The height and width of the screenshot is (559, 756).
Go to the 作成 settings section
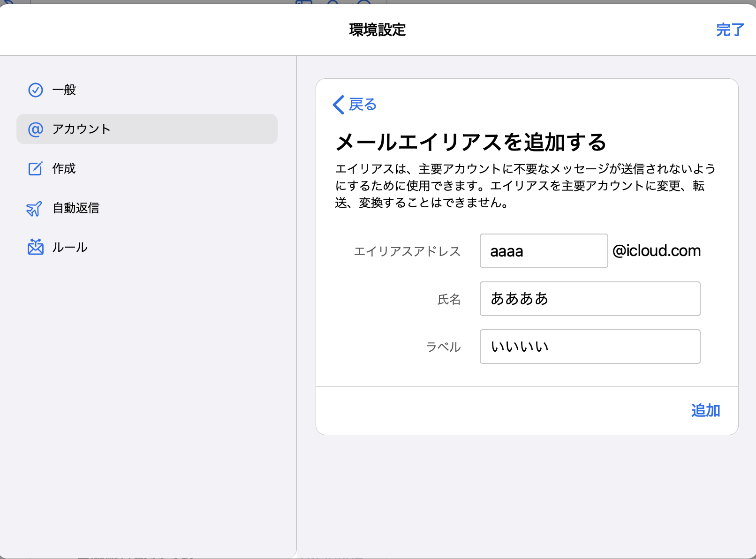pyautogui.click(x=64, y=168)
